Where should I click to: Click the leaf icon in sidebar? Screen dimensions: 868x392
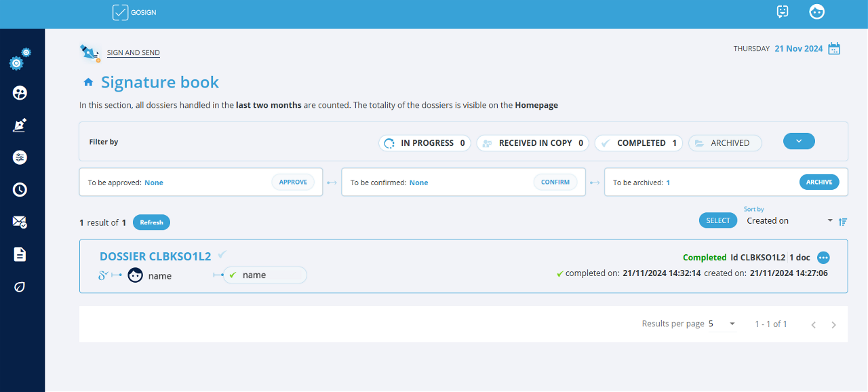tap(20, 287)
